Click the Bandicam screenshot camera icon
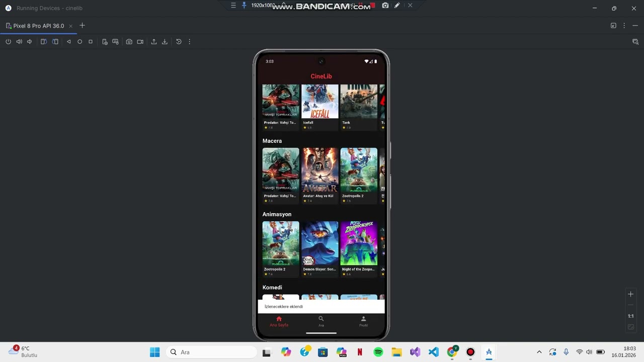This screenshot has height=362, width=644. click(385, 5)
